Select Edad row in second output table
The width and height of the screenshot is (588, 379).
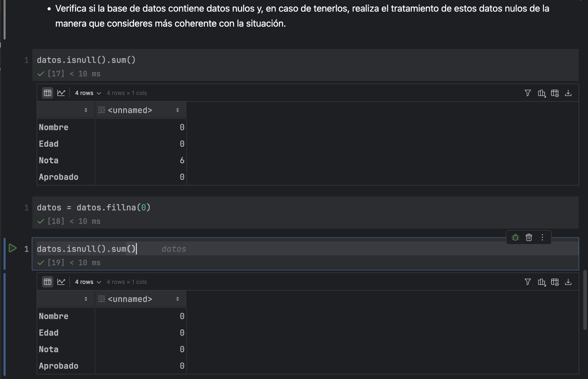[x=112, y=333]
